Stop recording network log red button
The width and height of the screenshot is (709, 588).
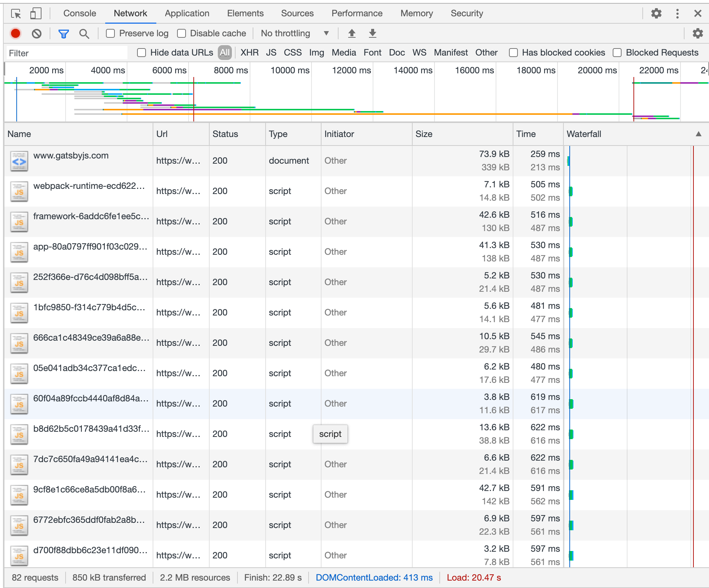pos(16,34)
